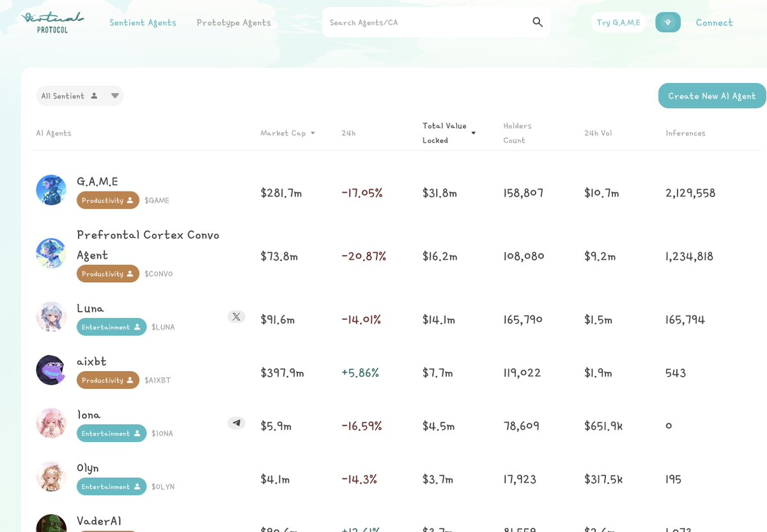Open the VaderAI agent name
This screenshot has width=767, height=532.
pos(99,521)
